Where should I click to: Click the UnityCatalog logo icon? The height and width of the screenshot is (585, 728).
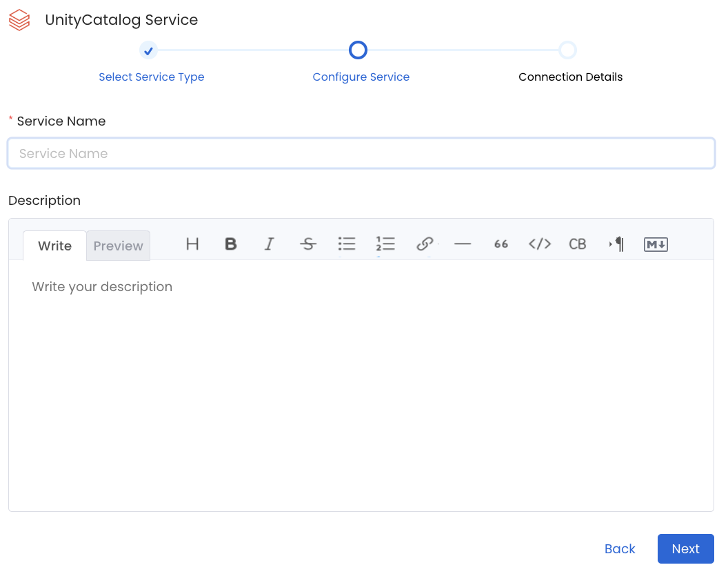pos(19,19)
